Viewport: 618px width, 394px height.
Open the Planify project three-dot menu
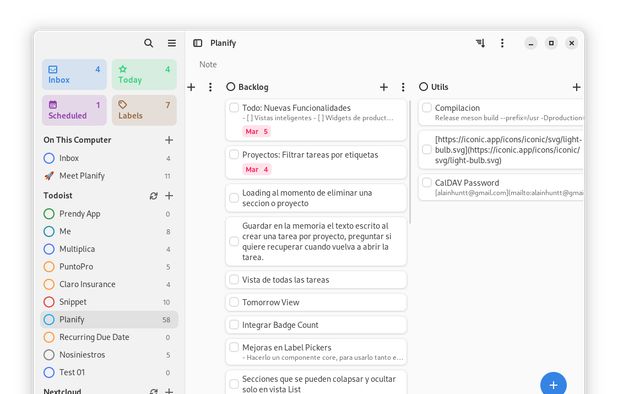(x=502, y=43)
